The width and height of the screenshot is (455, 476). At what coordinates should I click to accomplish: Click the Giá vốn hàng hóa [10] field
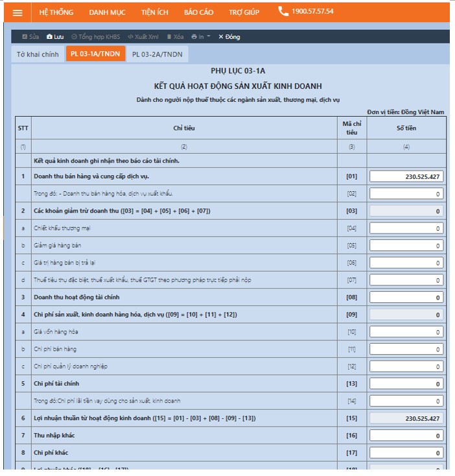pos(406,331)
